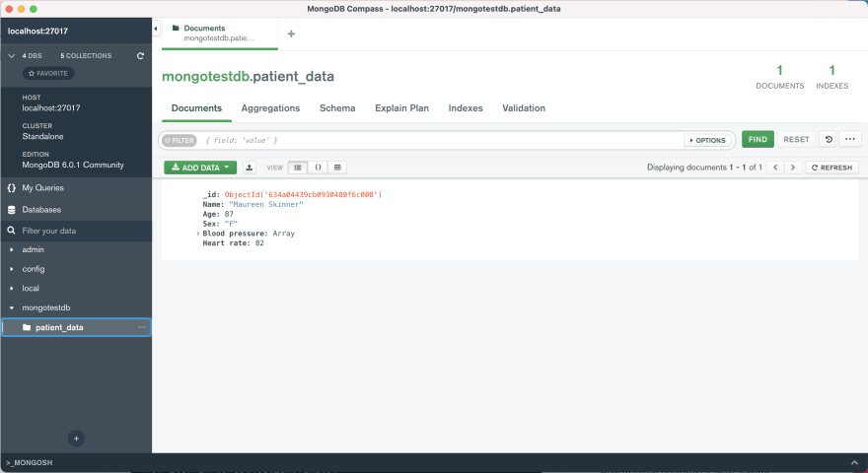The height and width of the screenshot is (473, 868).
Task: Click the Name value "Maureen Skinner"
Action: (265, 205)
